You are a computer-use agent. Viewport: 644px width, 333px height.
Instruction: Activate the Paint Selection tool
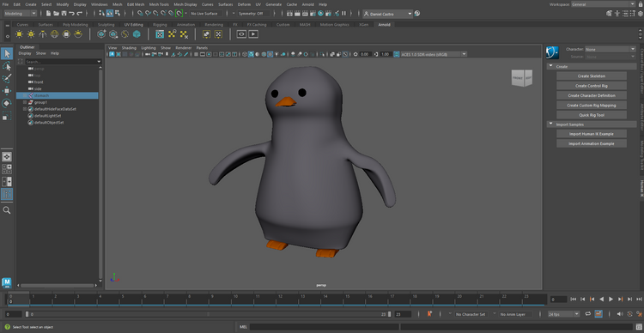click(x=7, y=78)
